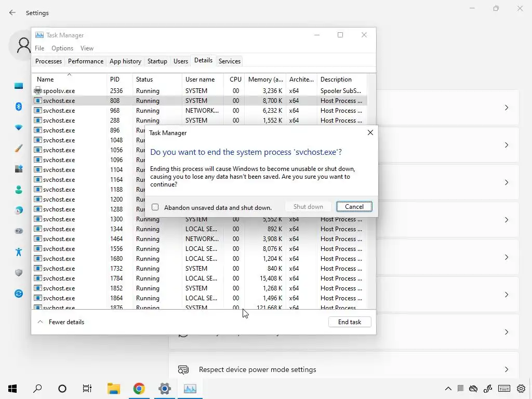Select svchost.exe icon with PID 1464
The width and height of the screenshot is (532, 399).
click(x=38, y=238)
